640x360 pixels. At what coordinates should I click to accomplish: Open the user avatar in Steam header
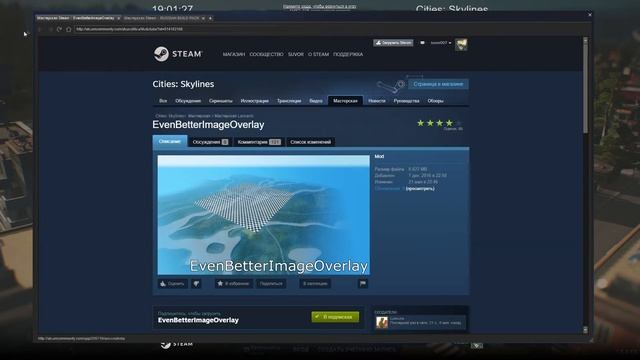click(461, 44)
